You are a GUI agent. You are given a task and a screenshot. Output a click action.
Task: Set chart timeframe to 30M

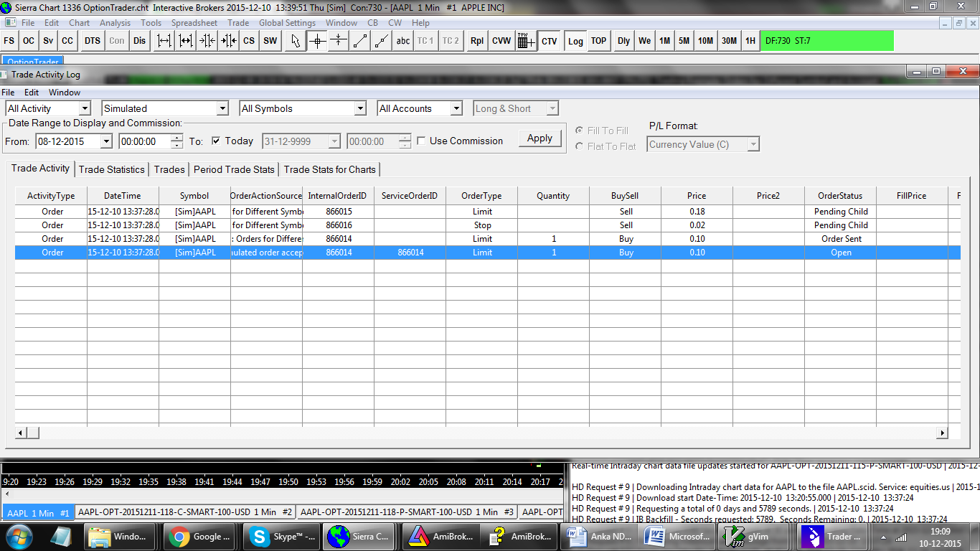click(x=729, y=41)
